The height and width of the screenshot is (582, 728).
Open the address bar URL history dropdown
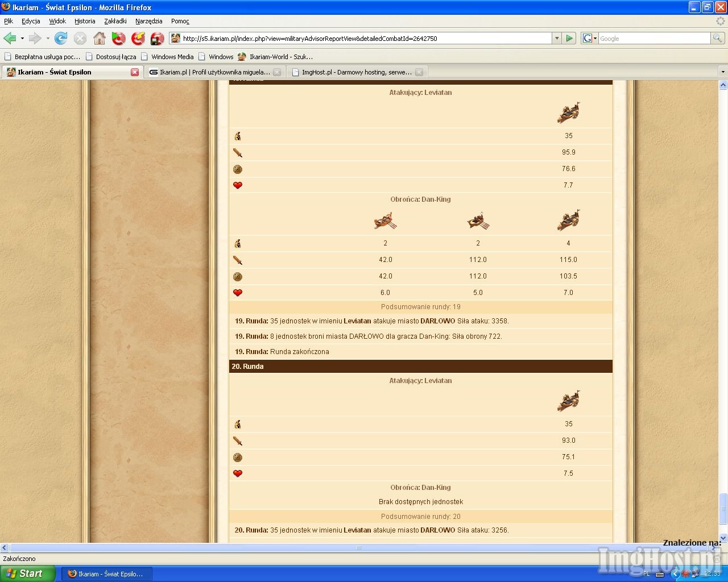(x=556, y=38)
